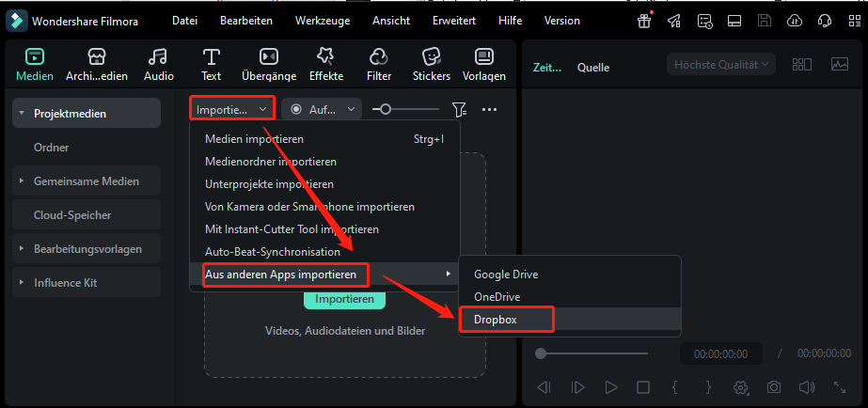Open Cloud-Speicher in sidebar
This screenshot has height=408, width=868.
coord(87,214)
